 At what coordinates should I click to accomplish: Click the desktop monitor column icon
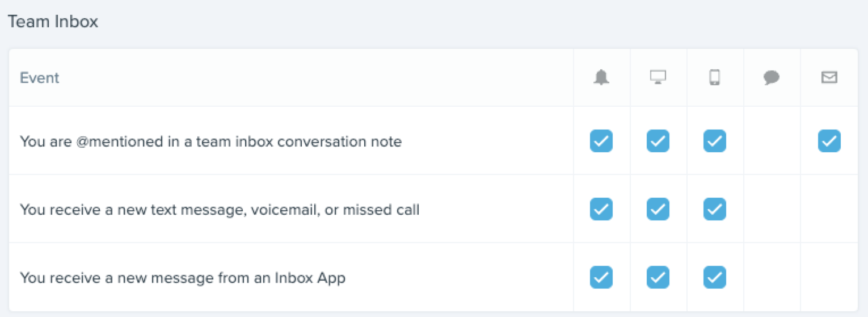[x=658, y=77]
